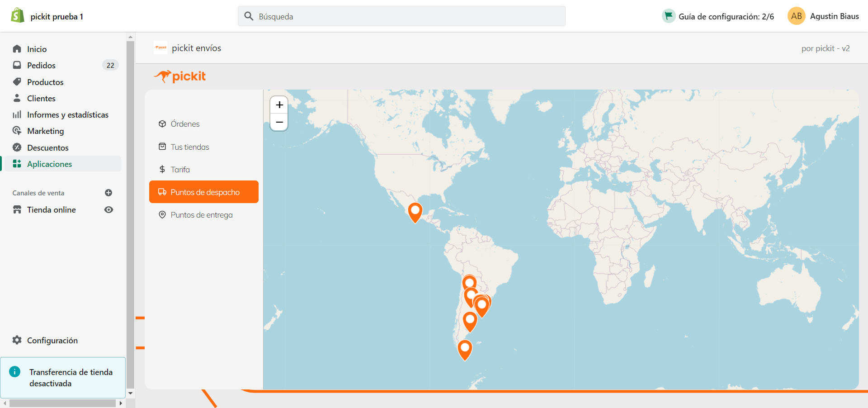Open the Inicio home page
The height and width of the screenshot is (408, 868).
point(37,49)
